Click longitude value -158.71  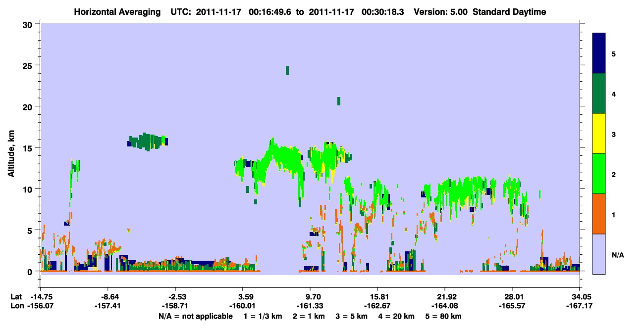pos(176,306)
